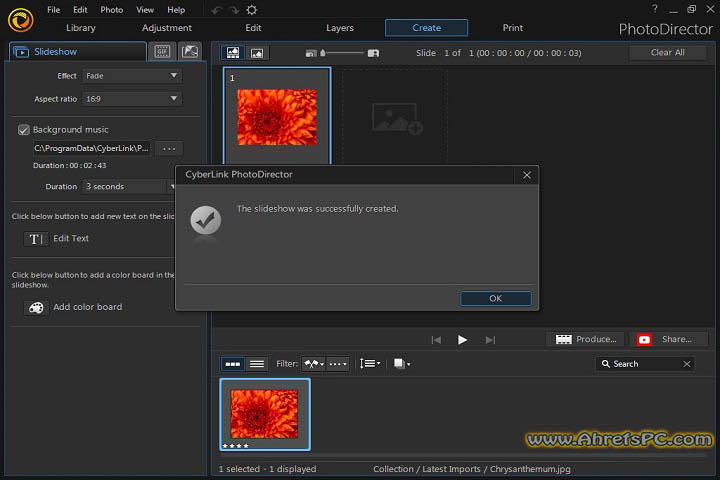The height and width of the screenshot is (480, 720).
Task: Go to next slide
Action: 490,340
